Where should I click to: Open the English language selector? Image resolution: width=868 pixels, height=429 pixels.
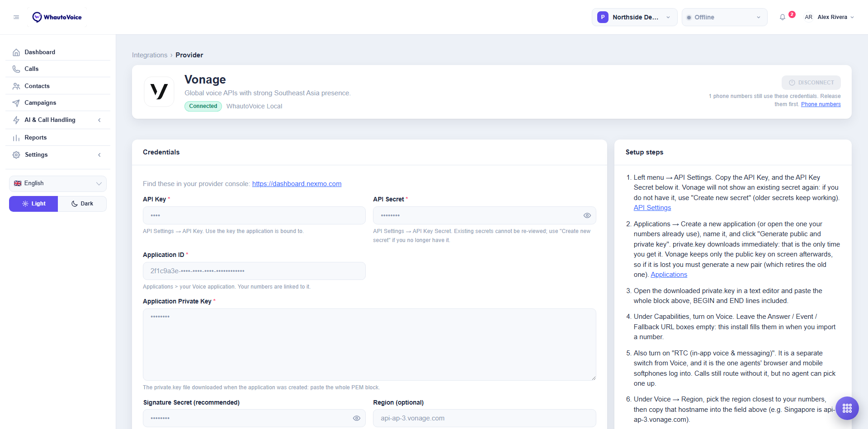[x=58, y=183]
